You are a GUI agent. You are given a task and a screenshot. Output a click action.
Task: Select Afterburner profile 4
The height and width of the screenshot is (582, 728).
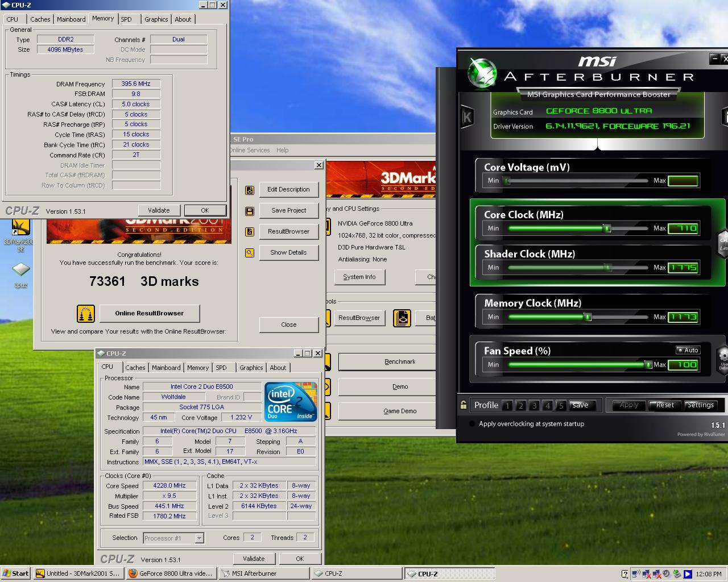coord(548,406)
